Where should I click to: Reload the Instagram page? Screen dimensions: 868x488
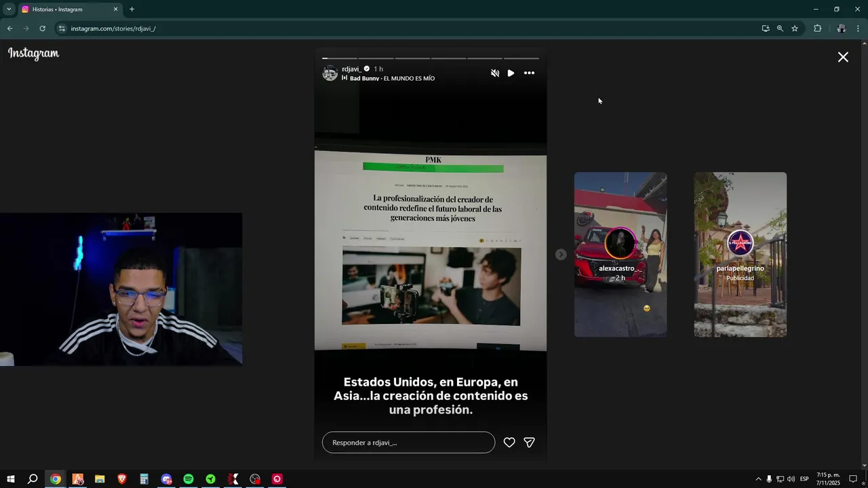[42, 28]
